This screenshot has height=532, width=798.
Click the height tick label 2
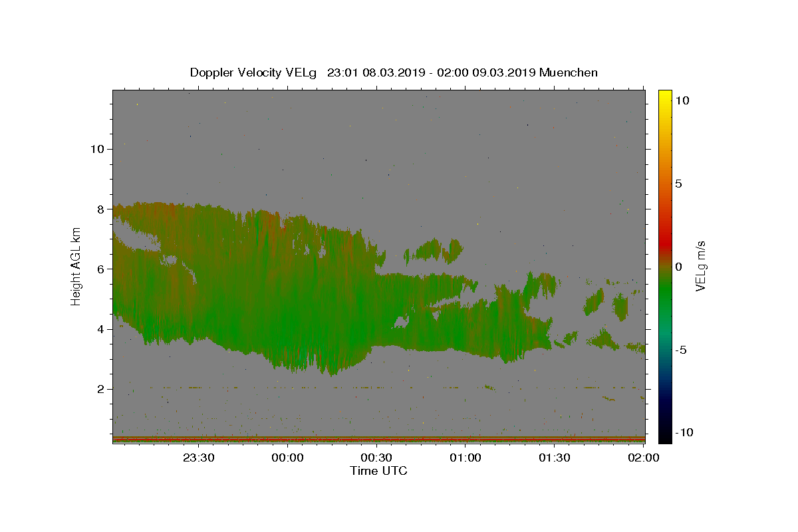pyautogui.click(x=100, y=388)
